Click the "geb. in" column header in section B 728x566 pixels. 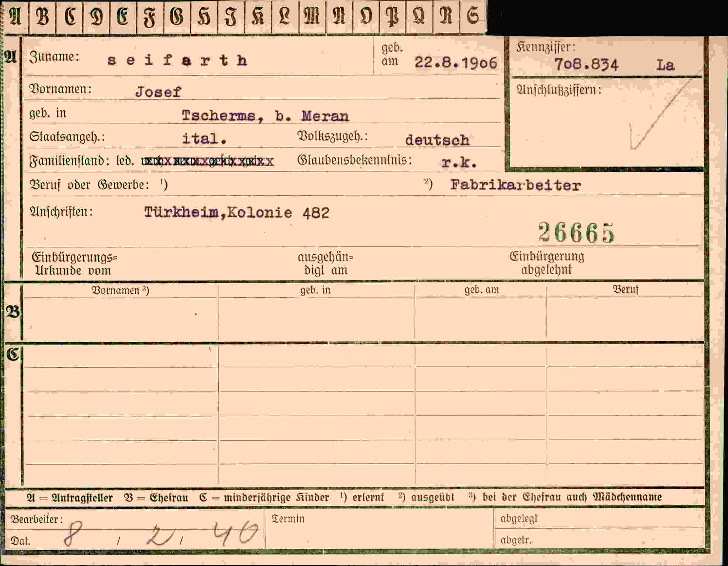point(315,290)
